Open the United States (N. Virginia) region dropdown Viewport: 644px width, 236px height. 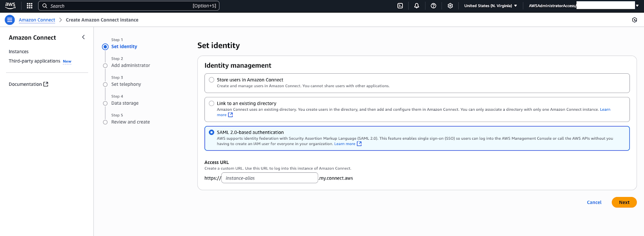coord(490,6)
